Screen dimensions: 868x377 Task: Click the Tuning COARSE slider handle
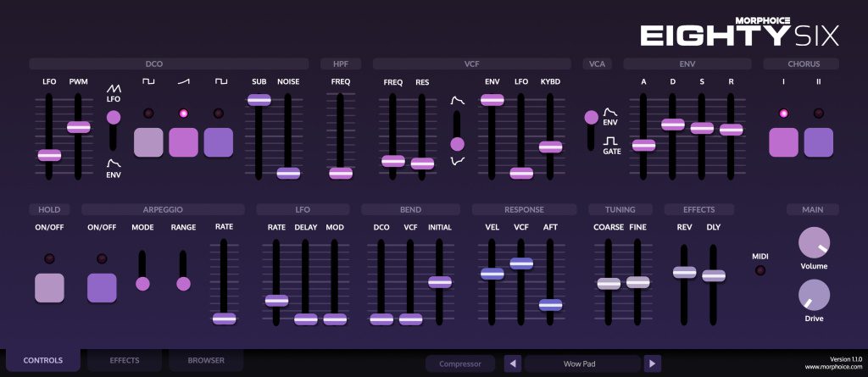click(609, 284)
